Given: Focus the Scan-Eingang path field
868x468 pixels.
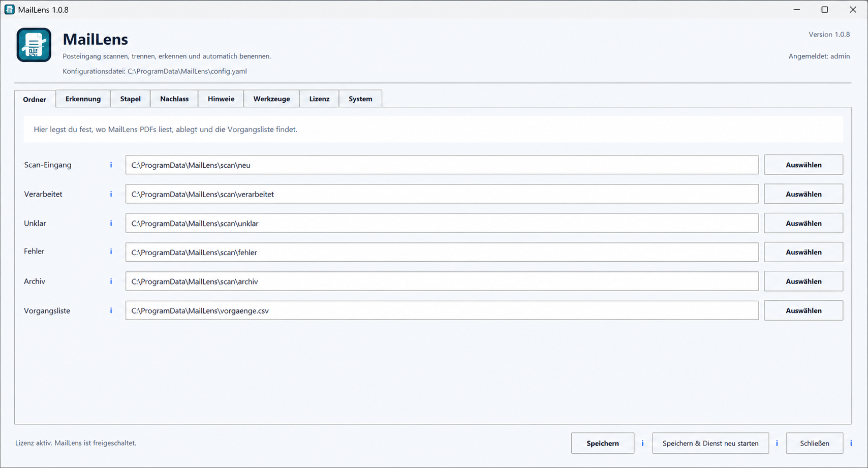Looking at the screenshot, I should point(442,165).
